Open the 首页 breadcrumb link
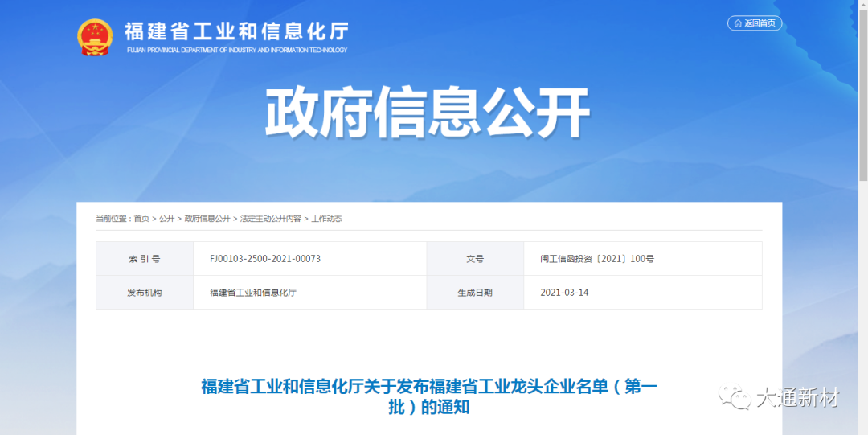Viewport: 868px width, 435px height. pyautogui.click(x=141, y=219)
